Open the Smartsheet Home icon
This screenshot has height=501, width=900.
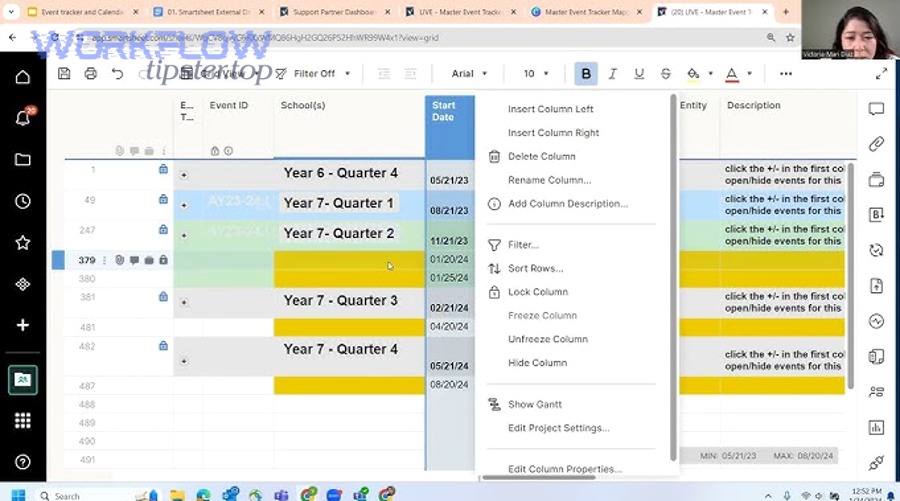tap(23, 77)
